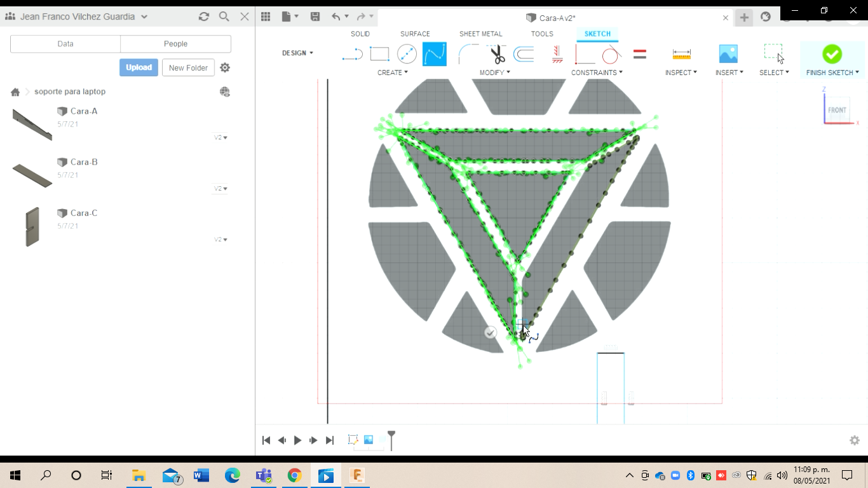Click the green Finish Sketch checkmark
Screen dimensions: 868x488
coord(832,54)
